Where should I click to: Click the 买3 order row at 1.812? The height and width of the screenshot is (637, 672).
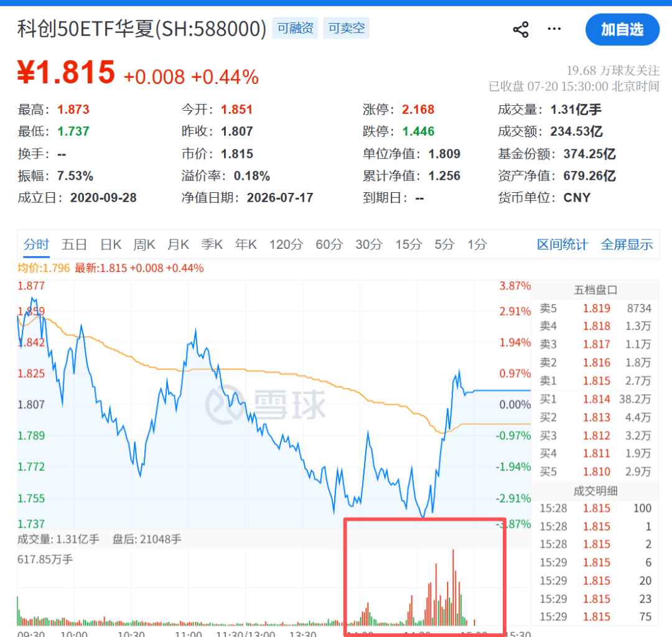(x=595, y=435)
